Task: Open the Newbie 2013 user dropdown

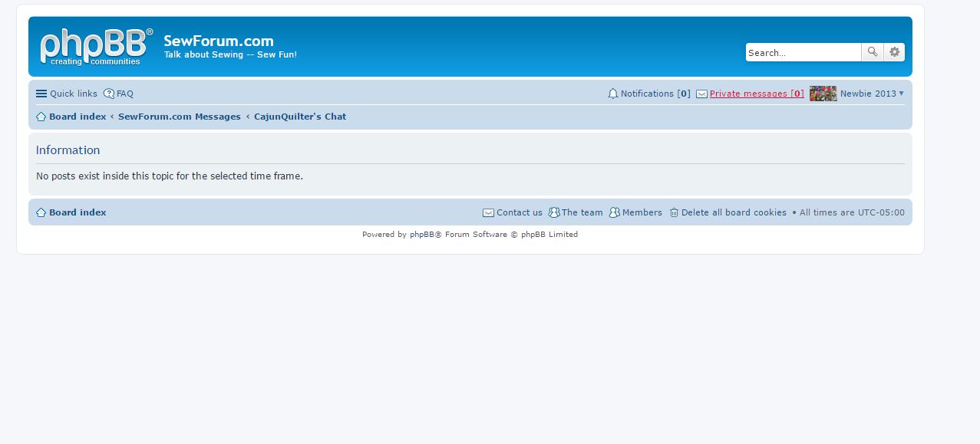Action: [872, 94]
